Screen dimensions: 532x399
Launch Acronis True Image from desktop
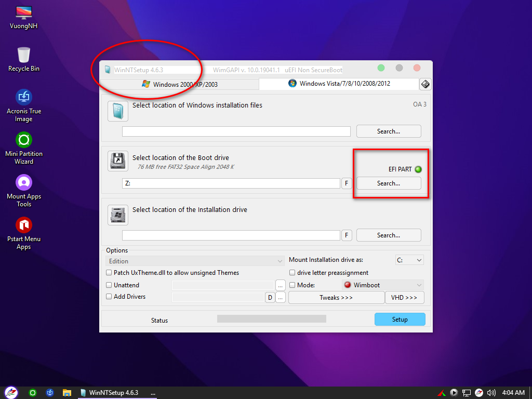click(x=24, y=105)
